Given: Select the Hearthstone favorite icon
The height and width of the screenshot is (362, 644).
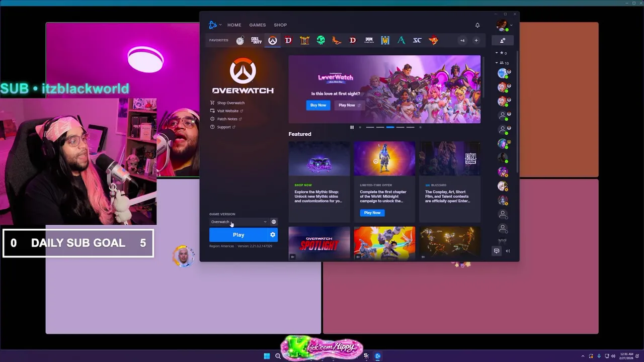Looking at the screenshot, I should point(240,40).
